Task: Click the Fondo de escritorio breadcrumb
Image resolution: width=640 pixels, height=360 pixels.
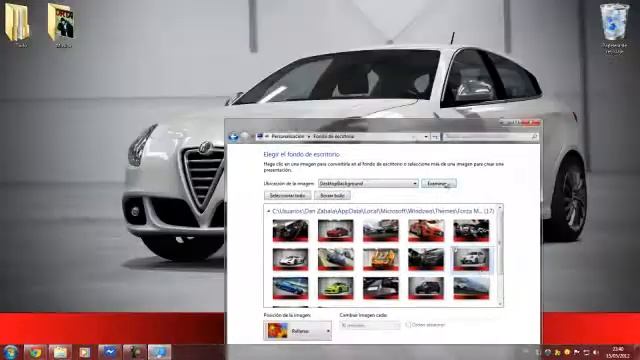Action: tap(333, 136)
